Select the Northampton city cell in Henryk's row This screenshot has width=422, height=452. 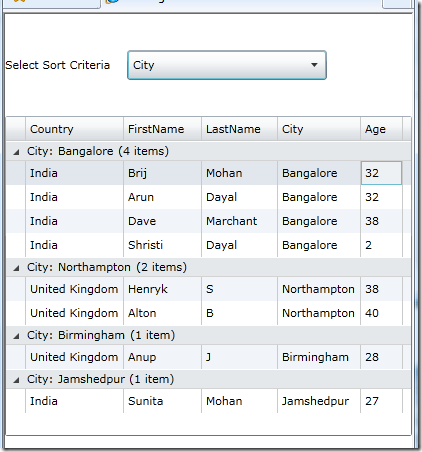319,289
